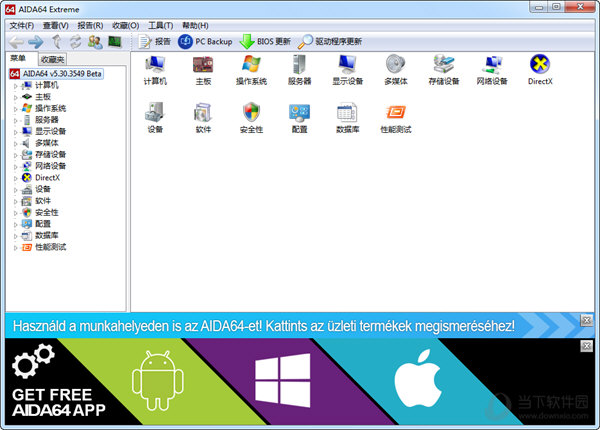Viewport: 600px width, 430px height.
Task: Open the 报告(R) menu
Action: click(90, 26)
